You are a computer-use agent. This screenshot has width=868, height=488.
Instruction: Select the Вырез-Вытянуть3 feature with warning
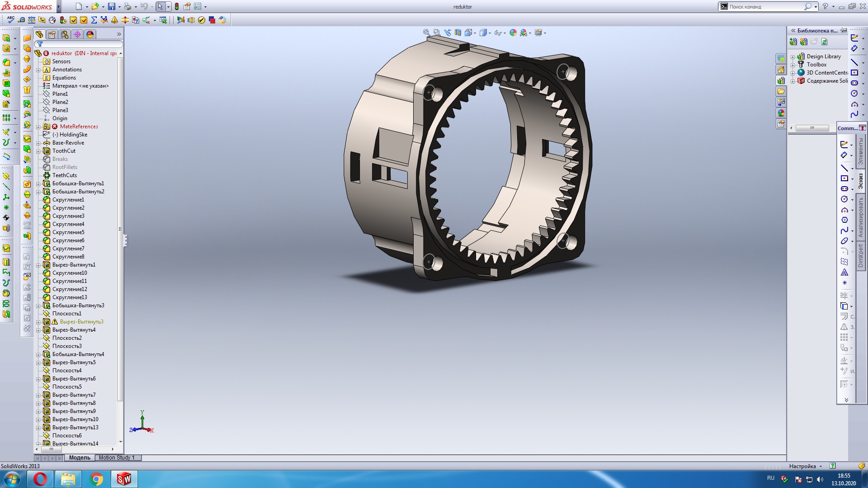pyautogui.click(x=81, y=322)
